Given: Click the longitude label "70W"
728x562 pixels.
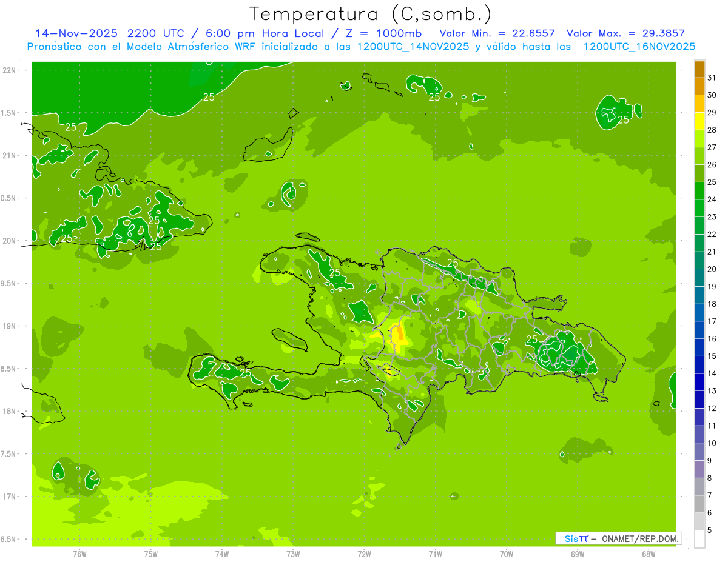Looking at the screenshot, I should [x=507, y=554].
